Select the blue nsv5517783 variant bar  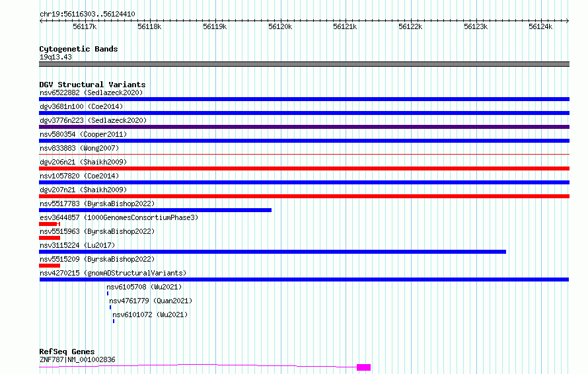pyautogui.click(x=155, y=210)
